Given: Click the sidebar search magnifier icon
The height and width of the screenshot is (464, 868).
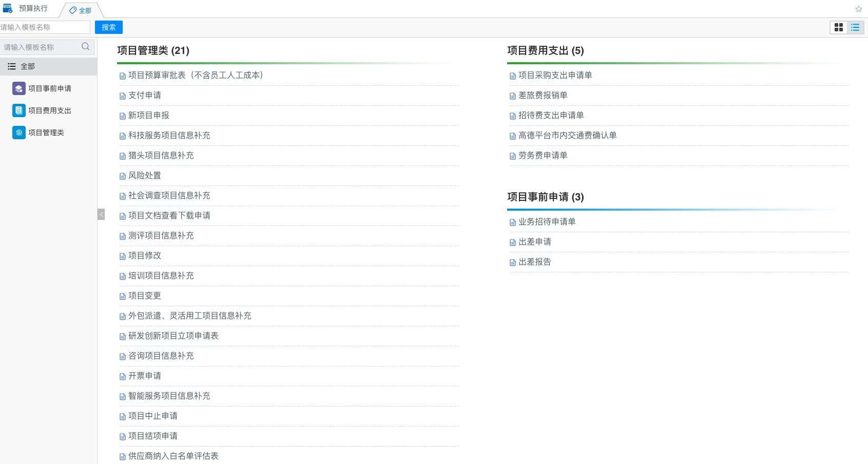Looking at the screenshot, I should (x=86, y=47).
